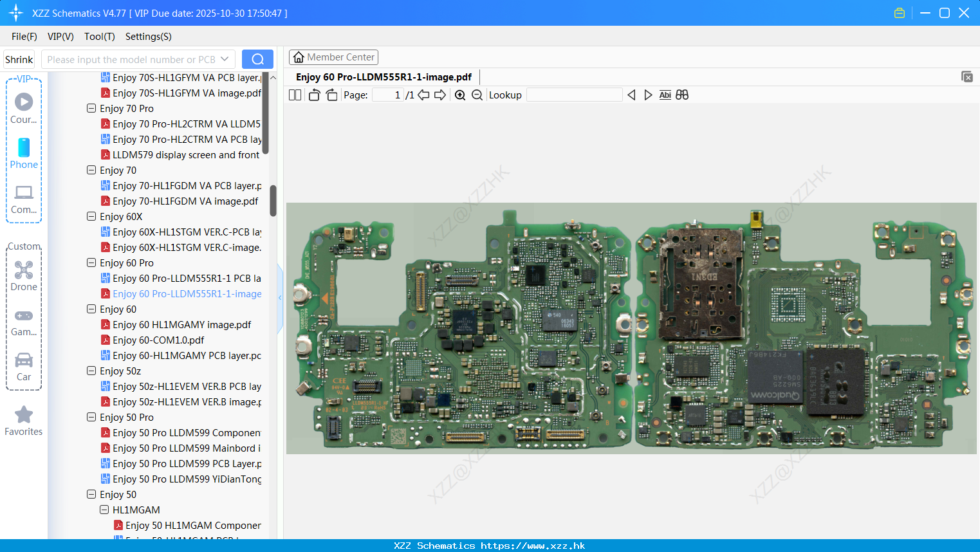Open Enjoy 70S-HL1GFYM VA image.pdf
Screen dimensions: 980x552
point(181,93)
